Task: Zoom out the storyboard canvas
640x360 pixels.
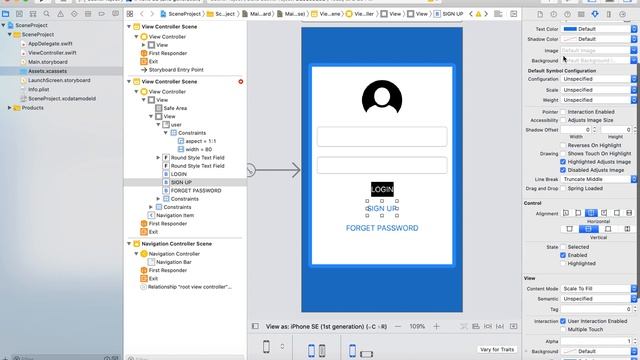Action: pyautogui.click(x=398, y=327)
